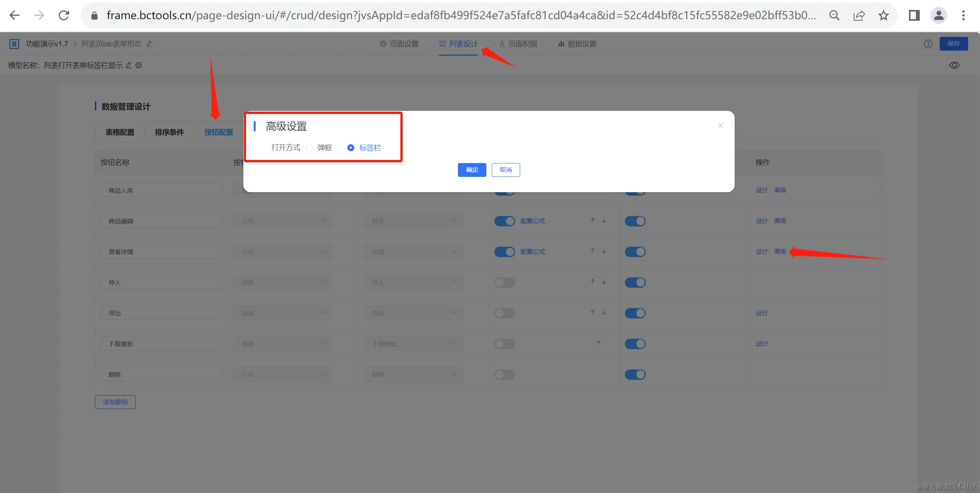Click the browser share page icon
Screen dimensions: 980x493
click(859, 15)
